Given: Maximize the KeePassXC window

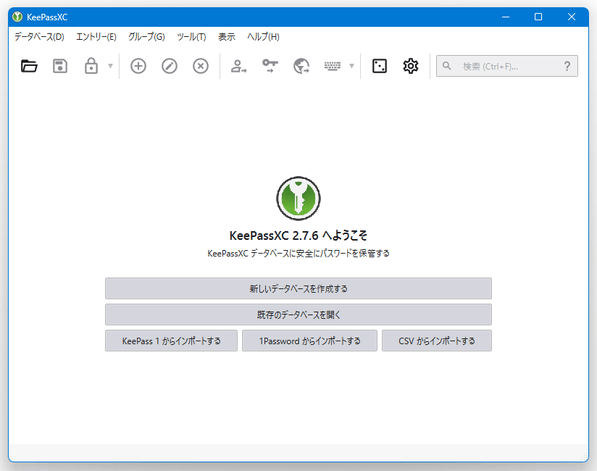Looking at the screenshot, I should coord(538,17).
